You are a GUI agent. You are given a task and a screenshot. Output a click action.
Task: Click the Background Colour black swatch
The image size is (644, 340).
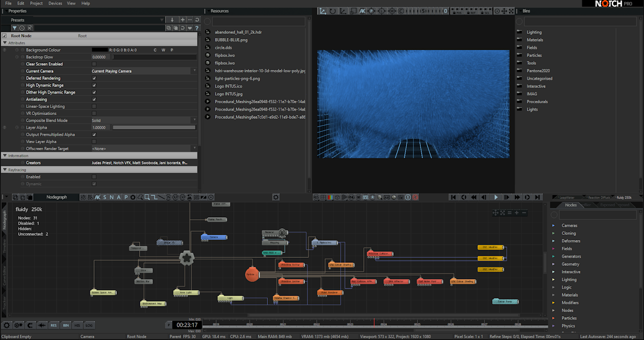(100, 50)
